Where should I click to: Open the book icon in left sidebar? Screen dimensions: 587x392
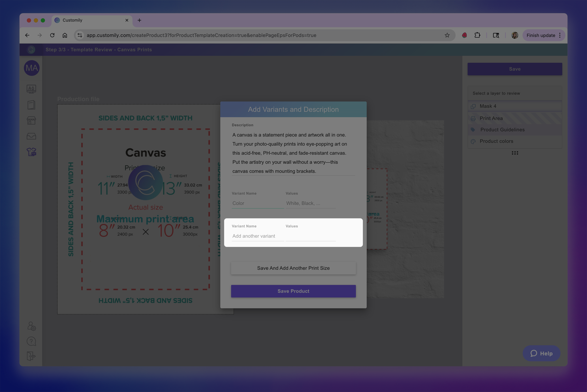[31, 105]
